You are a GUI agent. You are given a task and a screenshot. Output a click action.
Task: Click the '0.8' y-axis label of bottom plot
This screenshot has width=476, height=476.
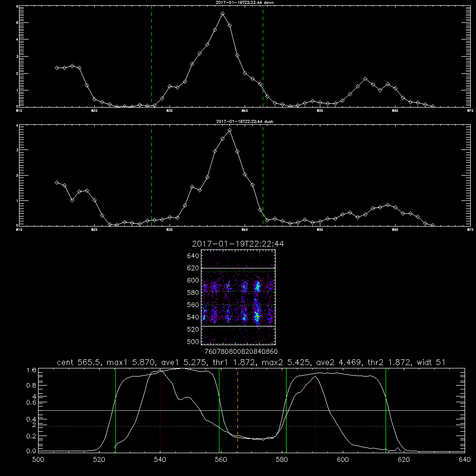(31, 386)
